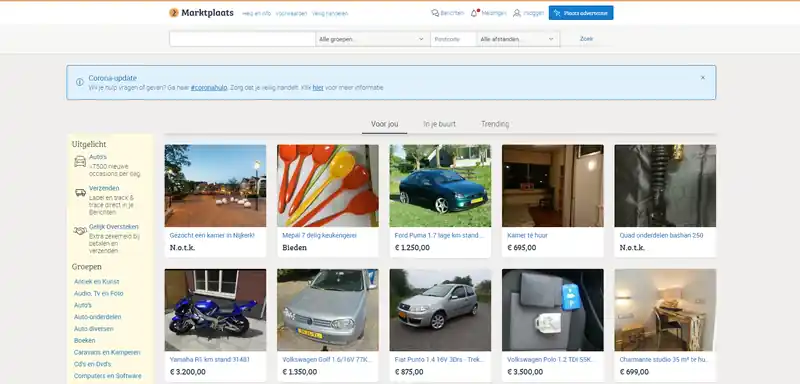The image size is (800, 384).
Task: Expand the Alle afstanden dropdown
Action: point(518,39)
